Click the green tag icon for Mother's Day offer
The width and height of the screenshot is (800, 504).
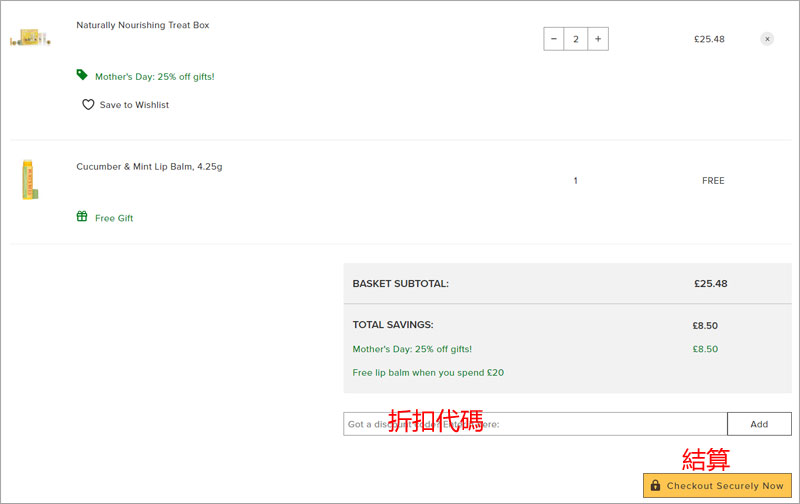(x=82, y=75)
